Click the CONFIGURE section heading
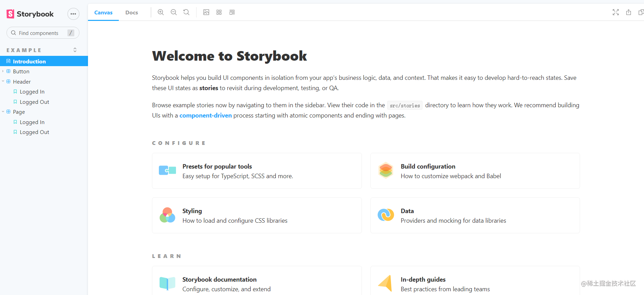Screen dimensions: 644x295 click(179, 143)
